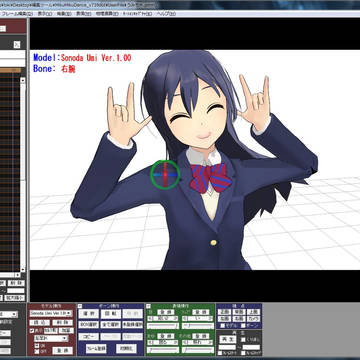The width and height of the screenshot is (360, 360).
Task: Switch to 上面 top view
Action: (x=253, y=312)
